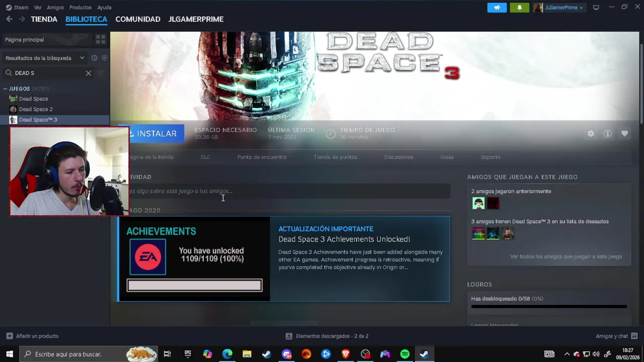This screenshot has height=362, width=644.
Task: Open Spotify from the taskbar
Action: (405, 354)
